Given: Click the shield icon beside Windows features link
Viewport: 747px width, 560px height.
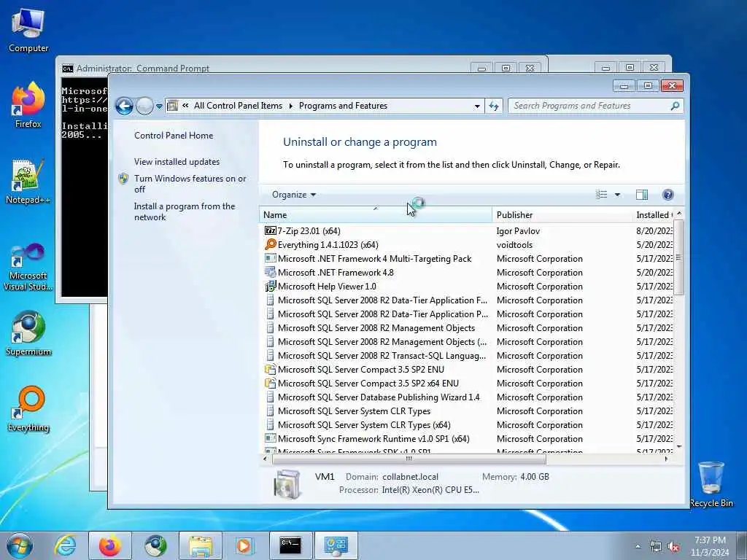Looking at the screenshot, I should click(x=123, y=179).
